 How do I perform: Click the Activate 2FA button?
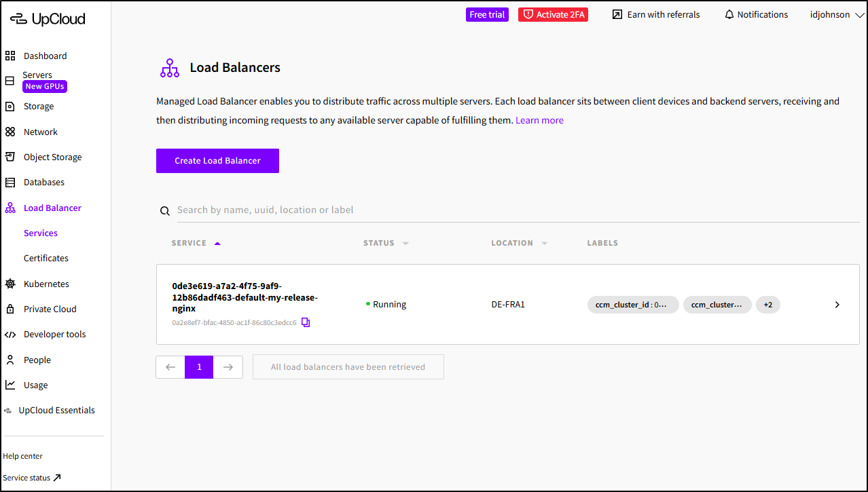pos(553,15)
